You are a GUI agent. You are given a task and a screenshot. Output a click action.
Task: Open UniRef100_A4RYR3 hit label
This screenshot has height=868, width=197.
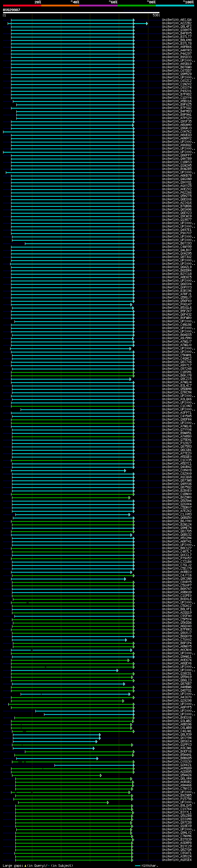[x=177, y=50]
